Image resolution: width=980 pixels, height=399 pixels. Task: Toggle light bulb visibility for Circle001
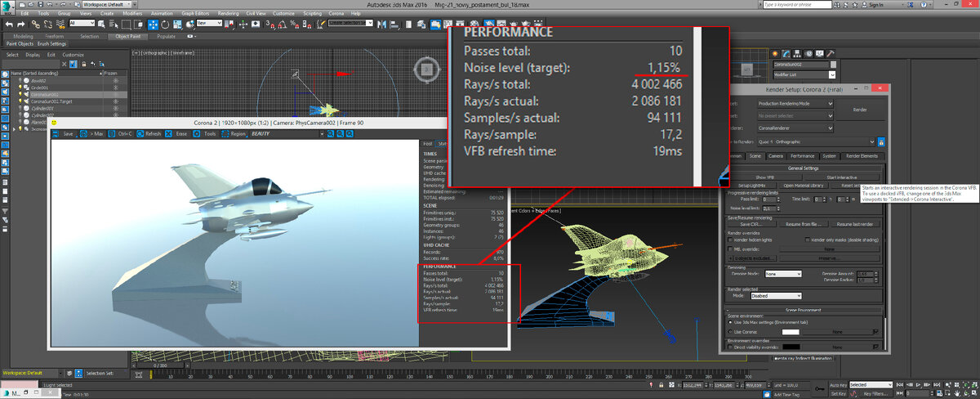(20, 87)
